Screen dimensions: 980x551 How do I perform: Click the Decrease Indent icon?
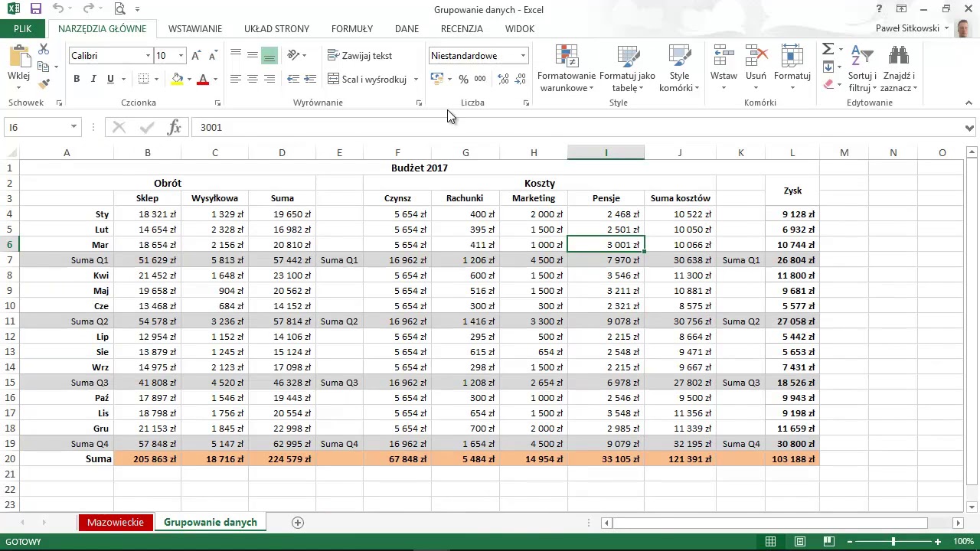[293, 79]
